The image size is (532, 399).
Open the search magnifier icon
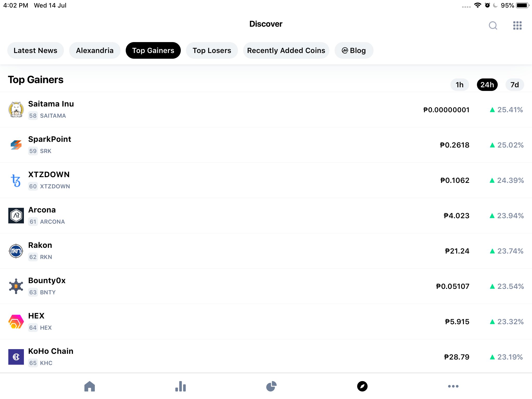(493, 25)
